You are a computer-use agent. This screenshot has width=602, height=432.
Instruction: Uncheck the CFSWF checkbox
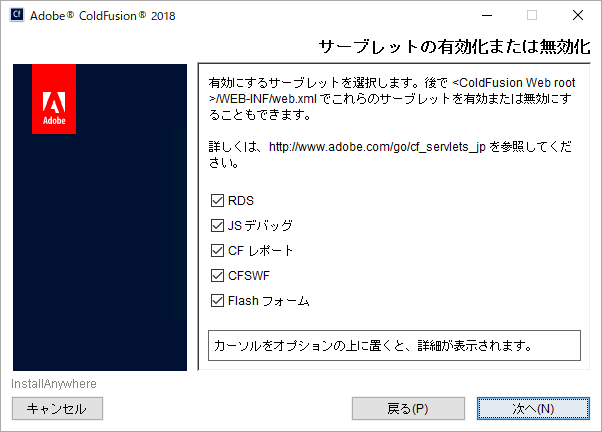217,275
